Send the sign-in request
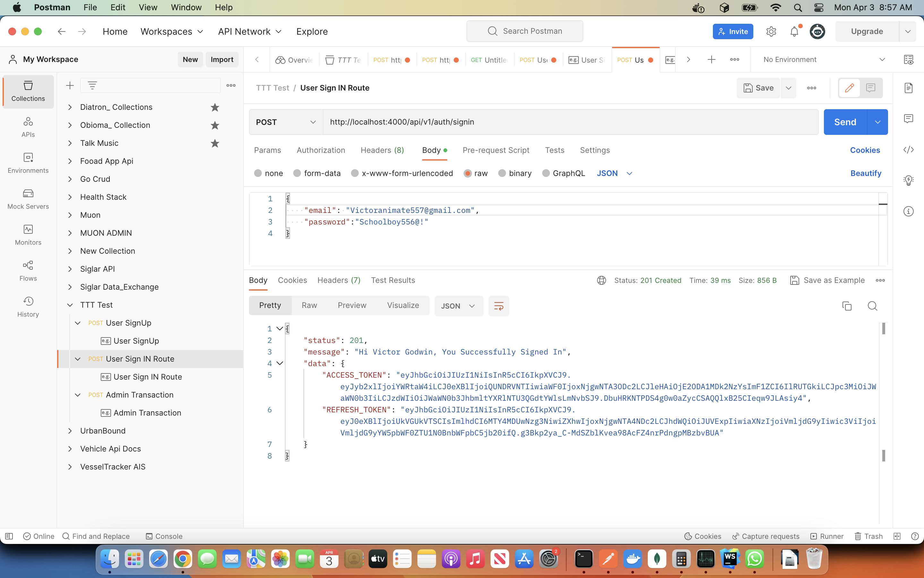 pyautogui.click(x=845, y=122)
